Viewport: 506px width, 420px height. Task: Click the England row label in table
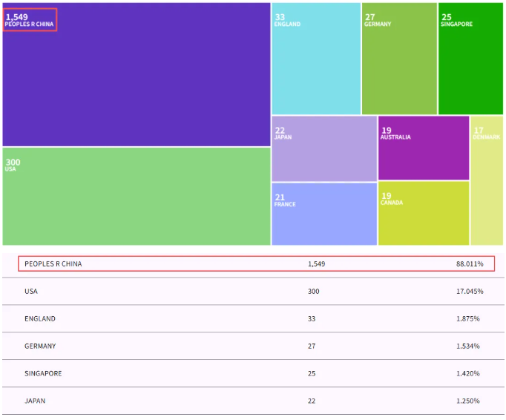pyautogui.click(x=40, y=319)
